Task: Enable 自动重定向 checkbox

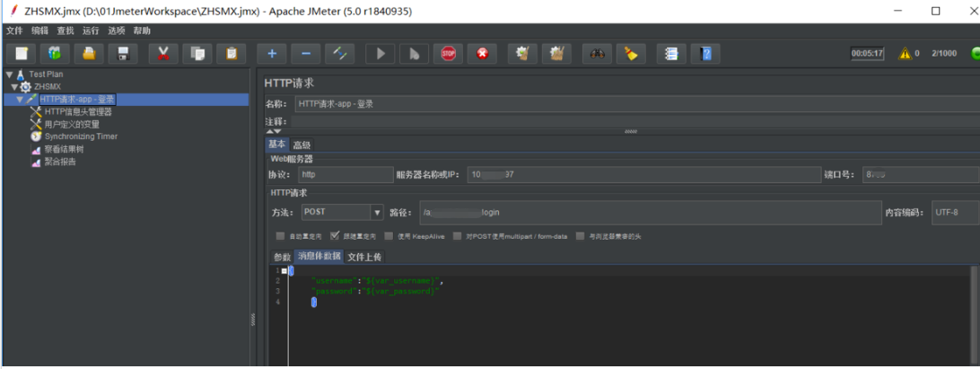Action: pyautogui.click(x=281, y=236)
